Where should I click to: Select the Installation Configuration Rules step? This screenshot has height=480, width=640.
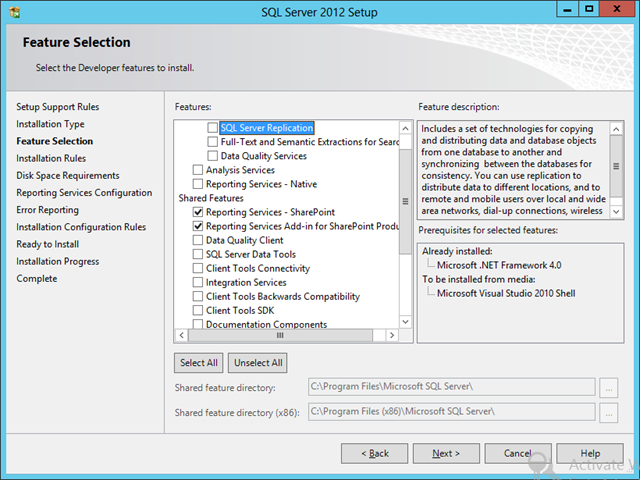81,227
